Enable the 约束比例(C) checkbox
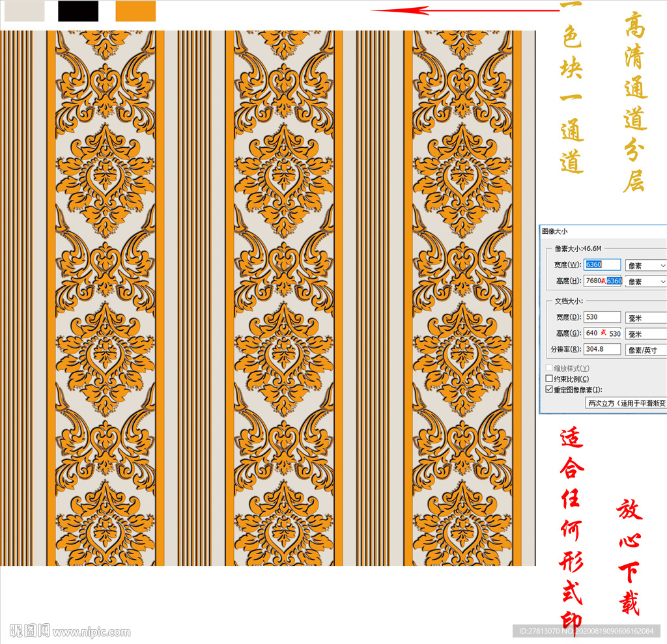Viewport: 667px width, 644px height. 549,378
